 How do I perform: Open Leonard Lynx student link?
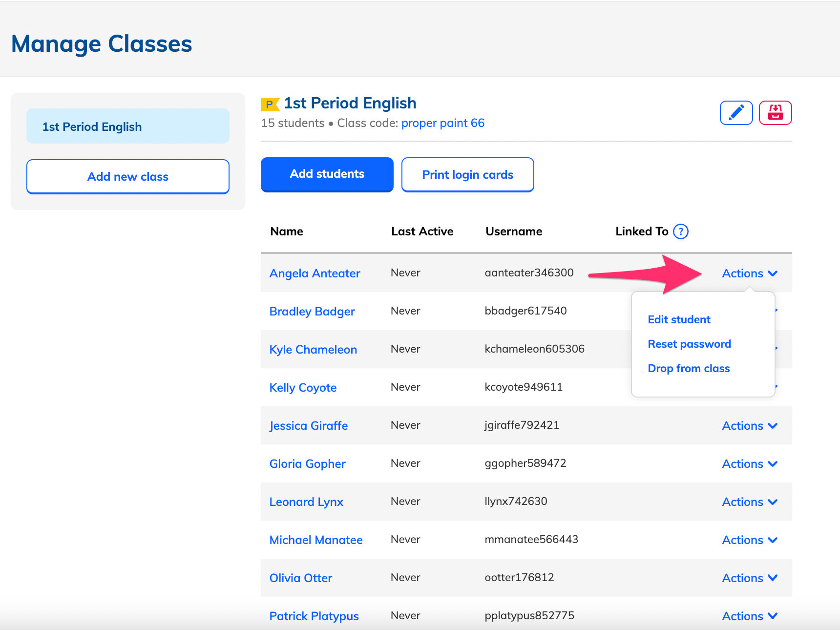tap(306, 502)
